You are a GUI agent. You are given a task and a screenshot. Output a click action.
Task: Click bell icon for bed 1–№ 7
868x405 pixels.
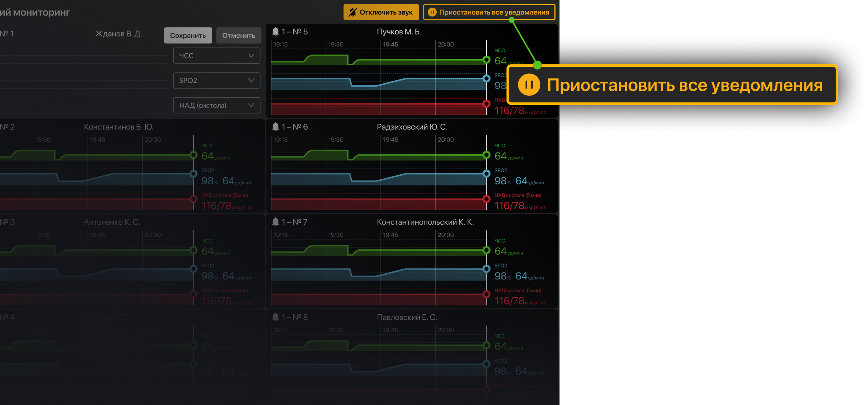pos(275,222)
